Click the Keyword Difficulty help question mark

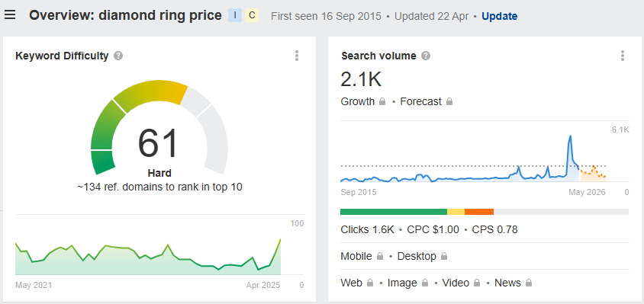tap(118, 56)
